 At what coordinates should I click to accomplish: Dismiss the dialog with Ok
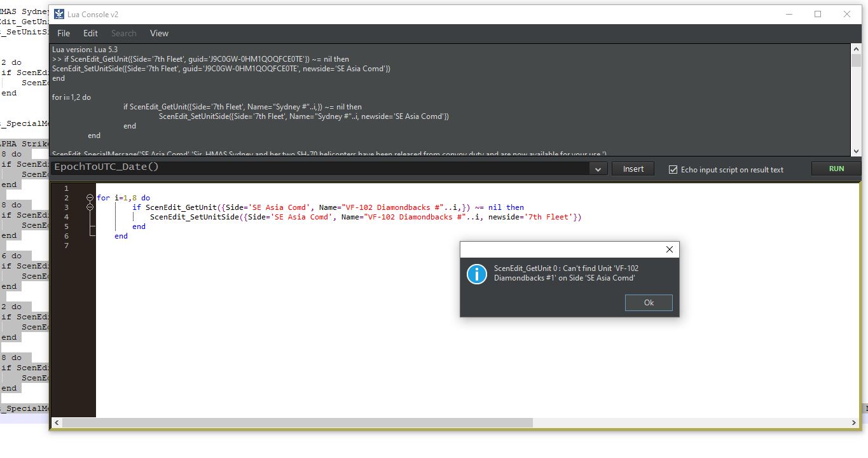pyautogui.click(x=649, y=303)
